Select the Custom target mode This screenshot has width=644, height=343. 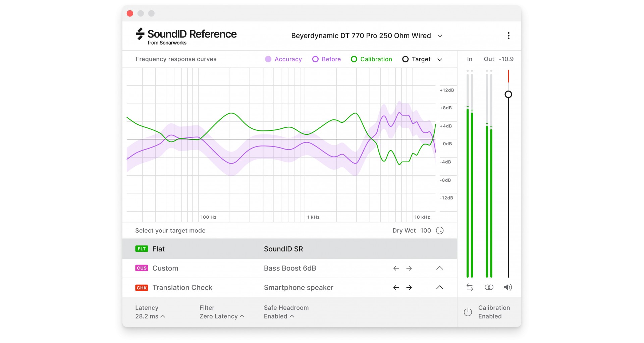click(290, 268)
